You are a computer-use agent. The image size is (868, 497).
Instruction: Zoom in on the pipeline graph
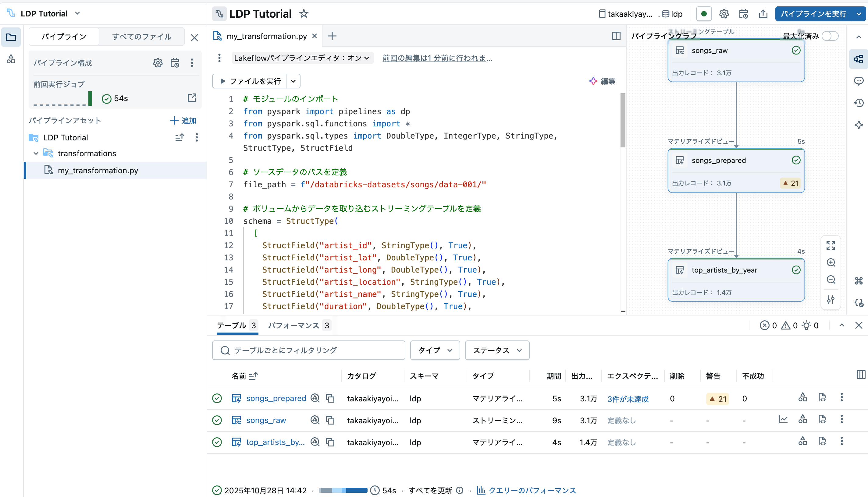(x=831, y=263)
